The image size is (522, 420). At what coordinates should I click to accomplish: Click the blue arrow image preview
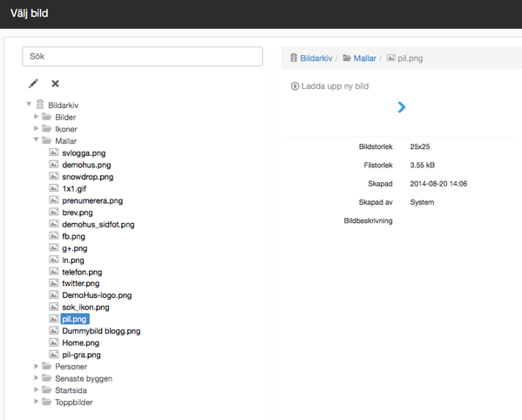402,107
